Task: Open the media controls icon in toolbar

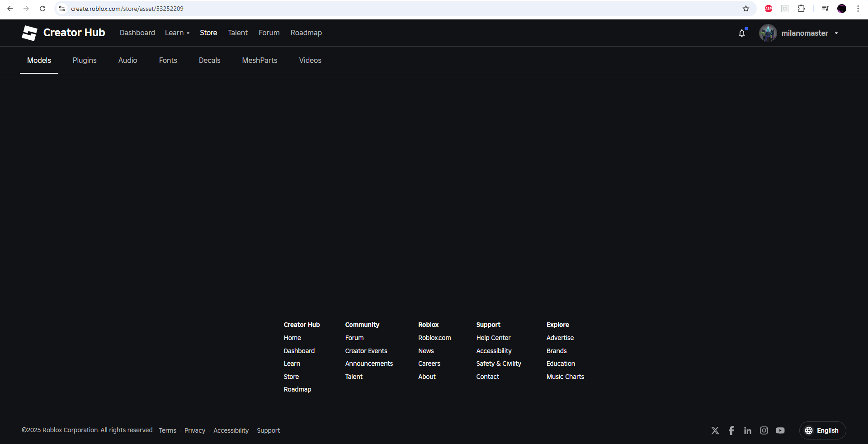Action: click(x=826, y=9)
